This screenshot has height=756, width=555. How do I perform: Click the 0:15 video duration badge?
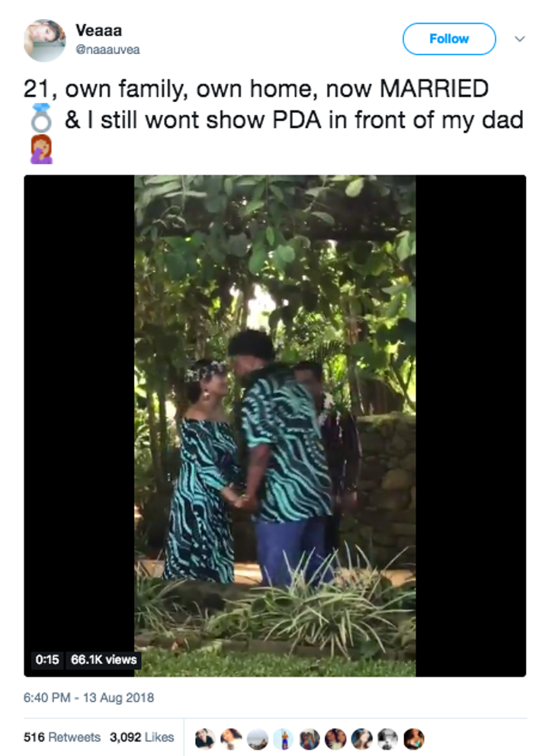click(47, 659)
